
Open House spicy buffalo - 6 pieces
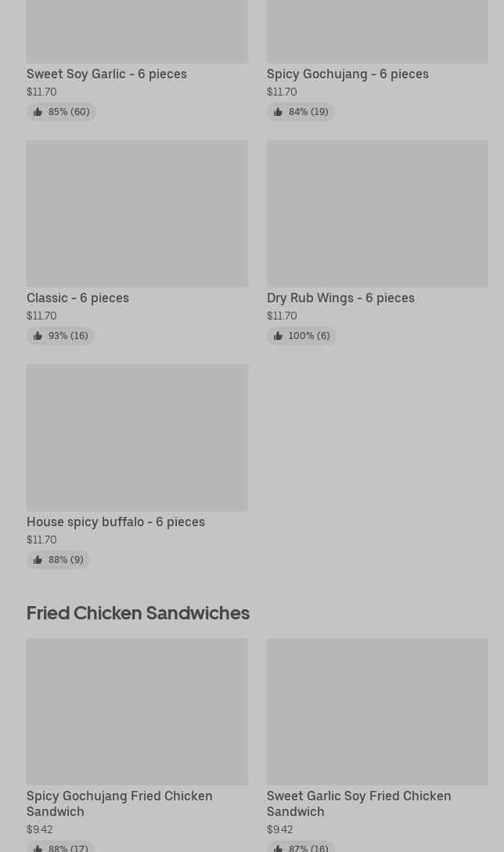tap(116, 522)
